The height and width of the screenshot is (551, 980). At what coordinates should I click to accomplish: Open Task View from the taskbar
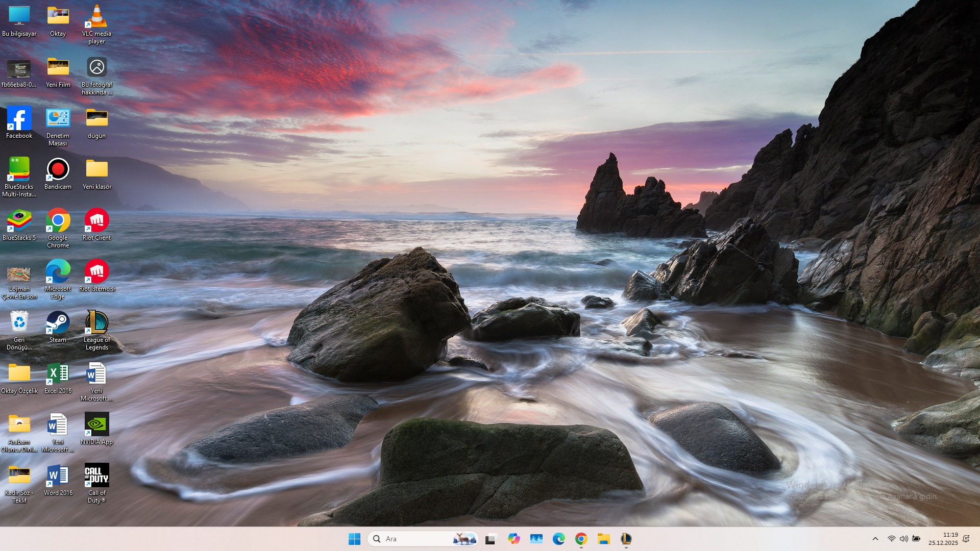tap(491, 539)
